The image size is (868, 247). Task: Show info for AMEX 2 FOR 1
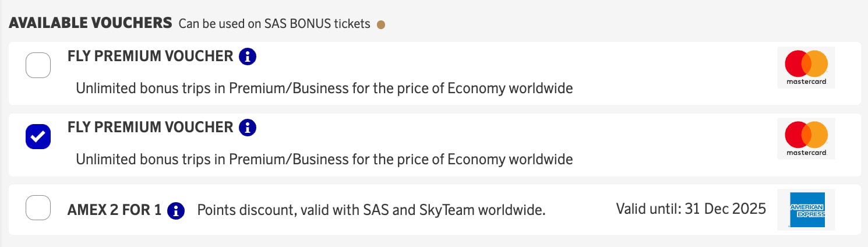pos(176,210)
